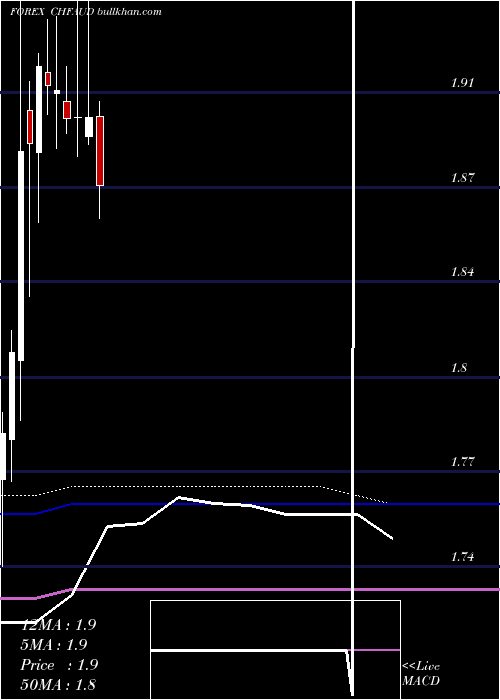The image size is (500, 700).
Task: Select the 1.77 price level label
Action: (x=462, y=462)
